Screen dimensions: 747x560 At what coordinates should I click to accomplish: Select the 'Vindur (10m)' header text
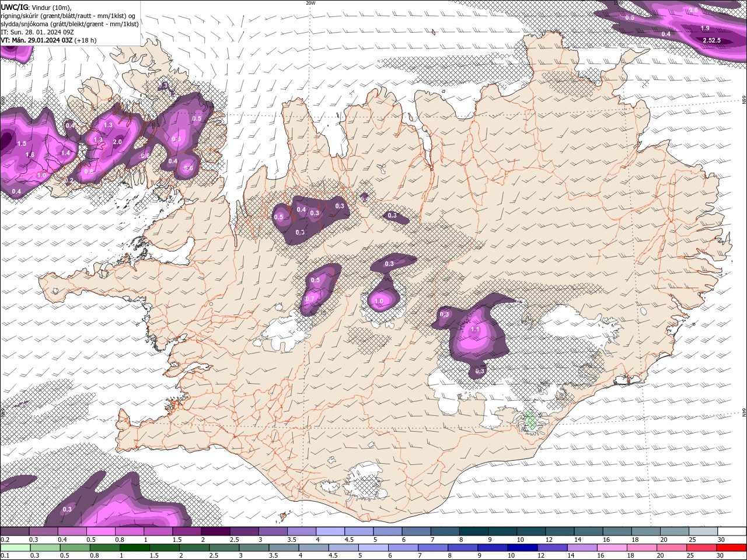pos(52,7)
